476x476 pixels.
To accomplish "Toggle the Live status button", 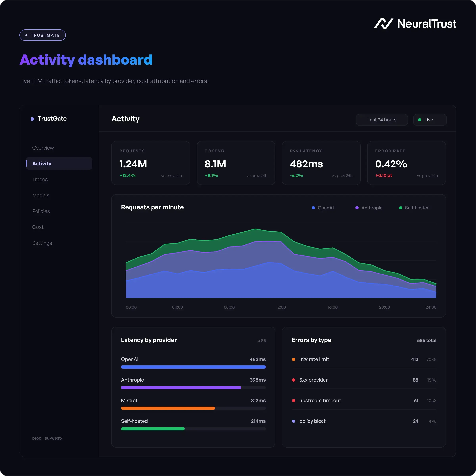I will 430,120.
